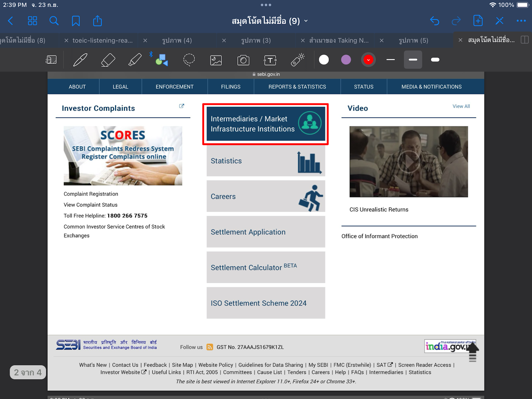The width and height of the screenshot is (532, 399).
Task: Undo the last action
Action: point(435,21)
